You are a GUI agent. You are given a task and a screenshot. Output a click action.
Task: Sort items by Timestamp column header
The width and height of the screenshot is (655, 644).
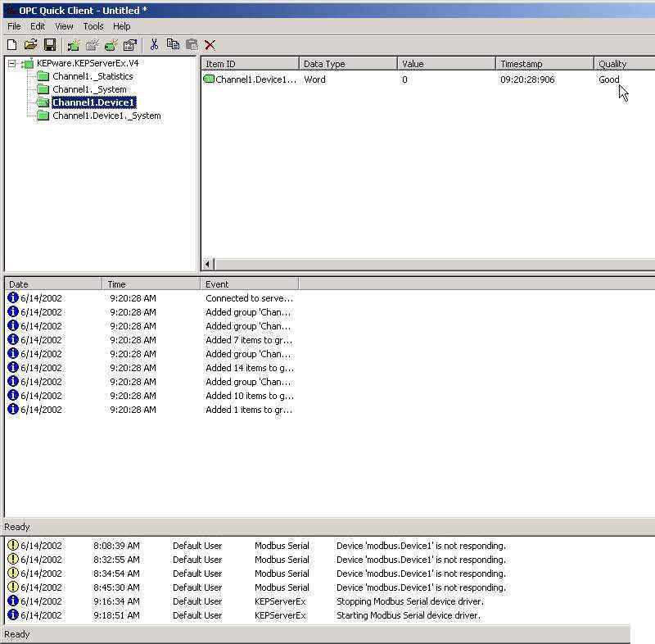tap(544, 64)
